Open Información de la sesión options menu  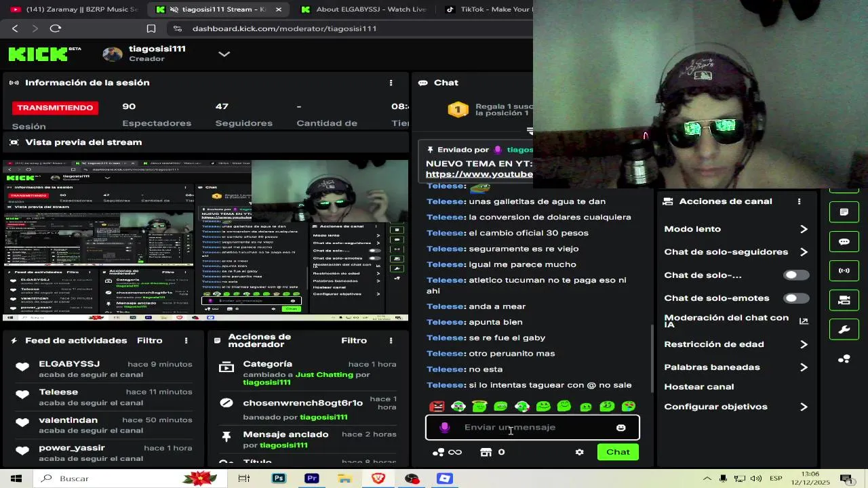[391, 83]
